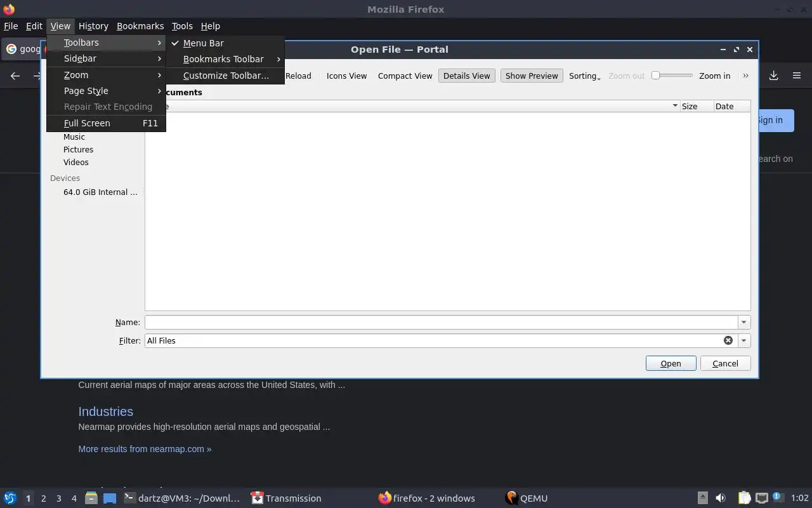Switch to the terminal dartz@VM3 taskbar entry

click(x=181, y=498)
